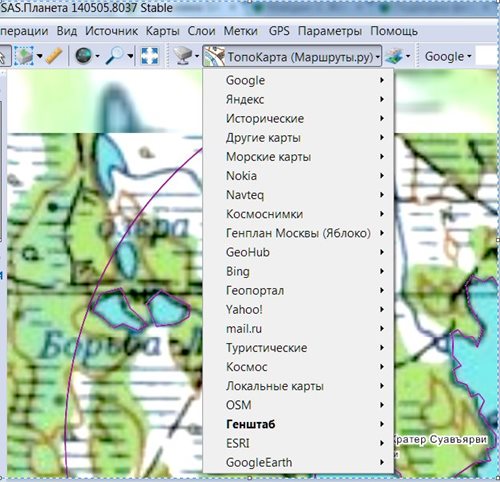Expand the Yahoo! submenu
The image size is (500, 482).
pyautogui.click(x=298, y=309)
